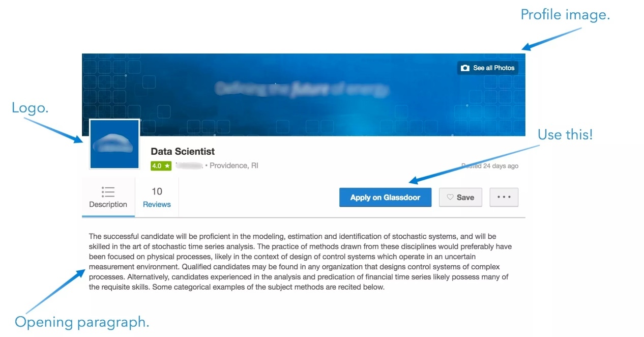Click the blue banner profile image

pos(304,94)
